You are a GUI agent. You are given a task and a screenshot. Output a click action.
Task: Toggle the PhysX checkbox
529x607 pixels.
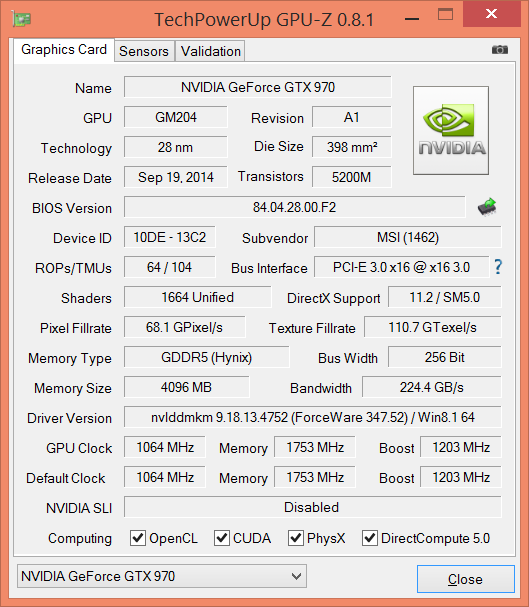pos(296,538)
